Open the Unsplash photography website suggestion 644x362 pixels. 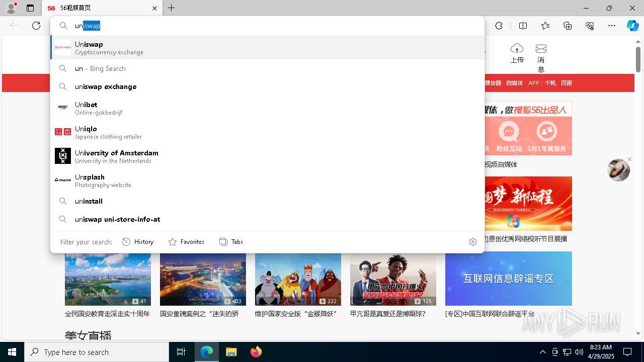[267, 180]
